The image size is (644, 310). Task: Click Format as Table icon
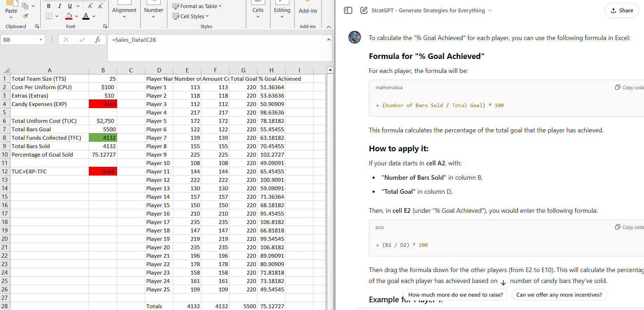pyautogui.click(x=176, y=6)
